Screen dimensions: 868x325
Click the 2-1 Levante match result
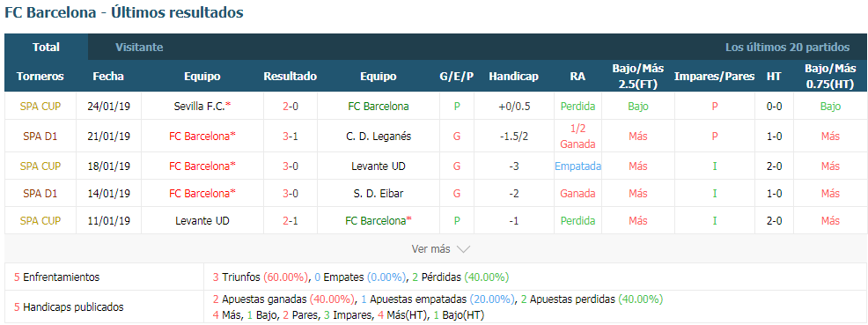pyautogui.click(x=291, y=220)
